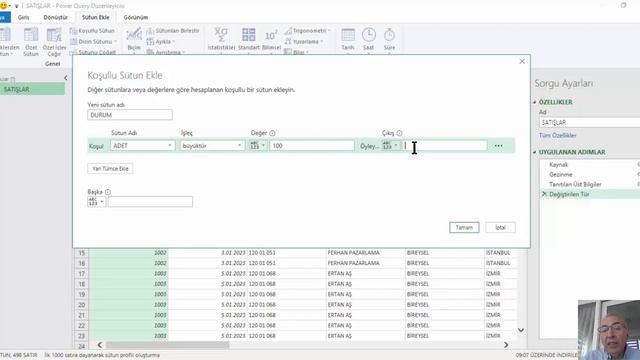Click the Saat icon
This screenshot has width=640, height=360.
coord(369,40)
